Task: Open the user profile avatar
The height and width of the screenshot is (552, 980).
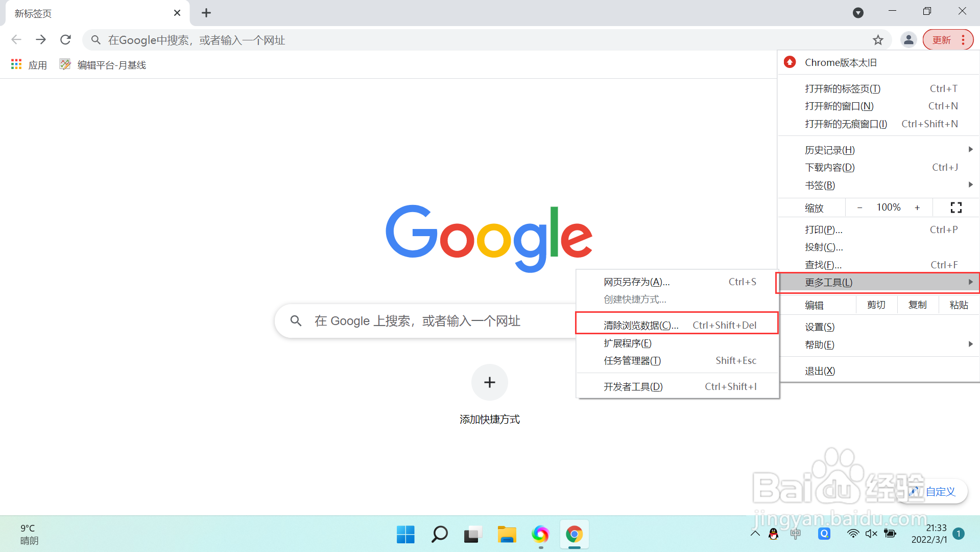Action: [x=909, y=40]
